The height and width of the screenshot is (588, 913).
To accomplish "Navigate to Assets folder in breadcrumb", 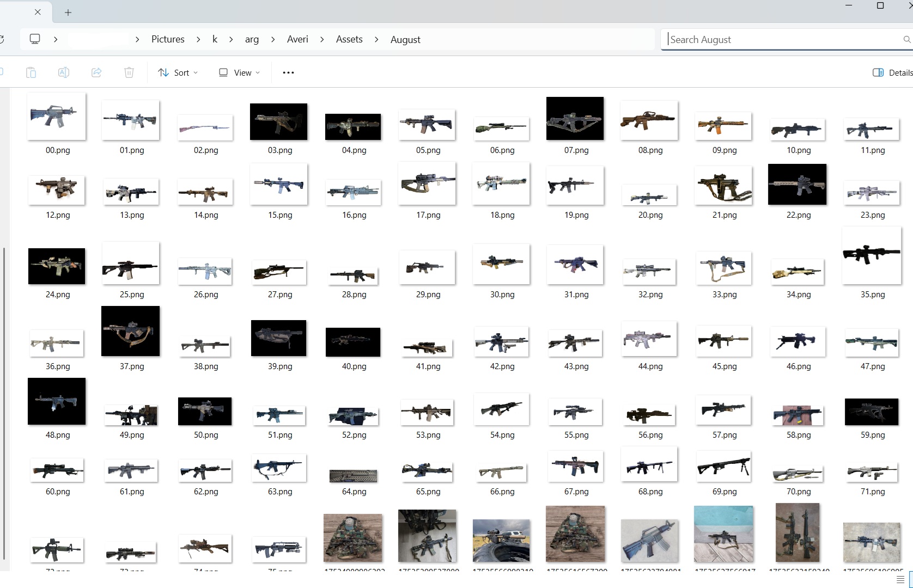I will click(349, 39).
